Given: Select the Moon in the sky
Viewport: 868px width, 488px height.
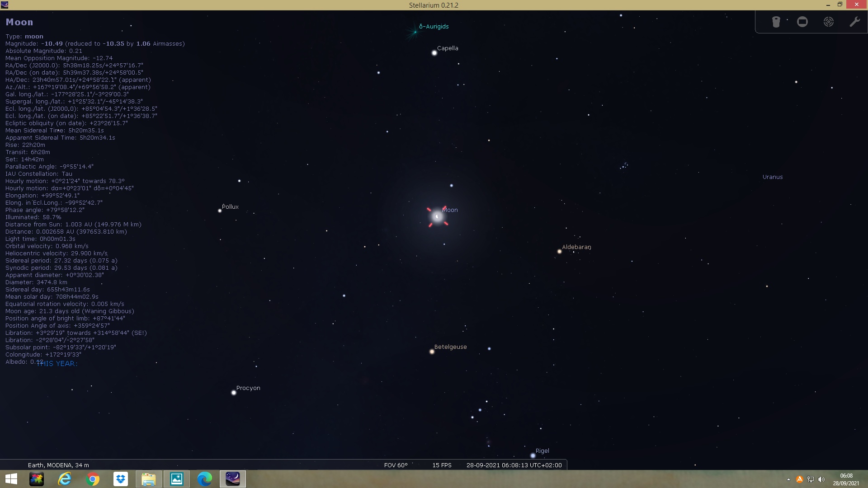Looking at the screenshot, I should tap(437, 216).
